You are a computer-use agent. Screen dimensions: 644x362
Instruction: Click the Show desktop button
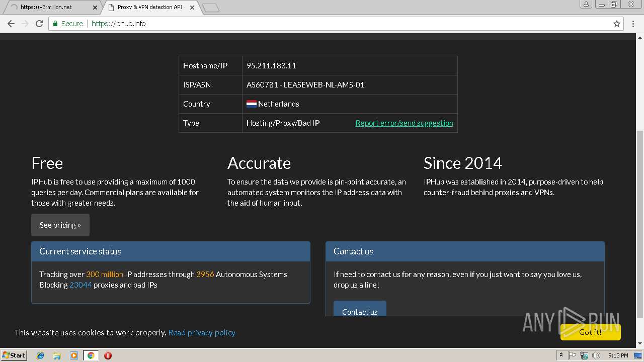[x=639, y=355]
